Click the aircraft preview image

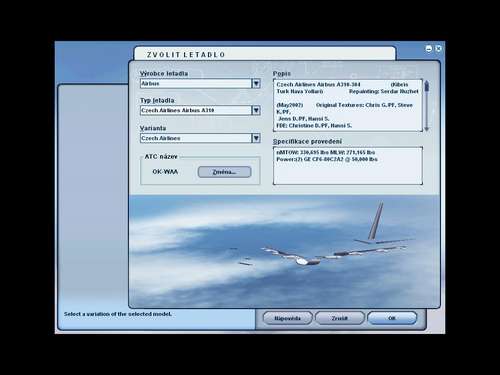pyautogui.click(x=284, y=252)
